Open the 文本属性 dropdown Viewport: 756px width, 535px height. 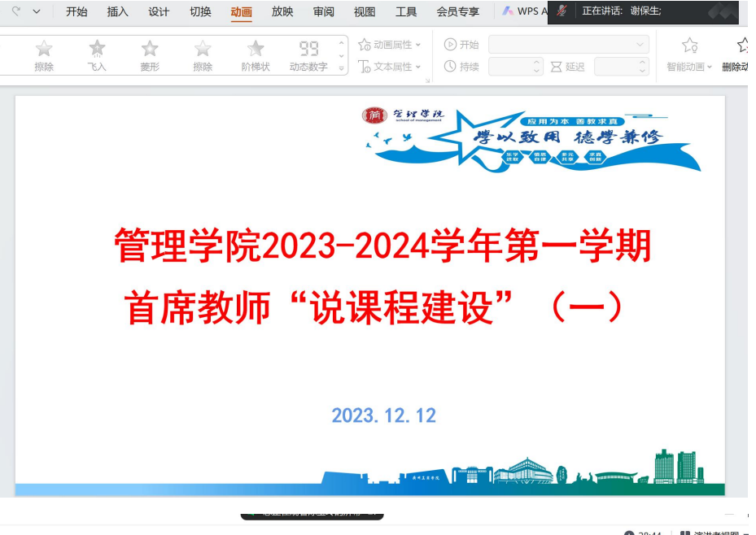tap(391, 67)
